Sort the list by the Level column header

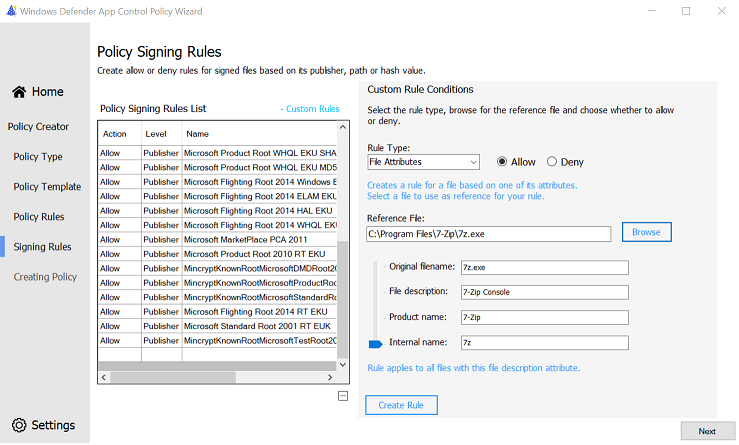click(156, 133)
